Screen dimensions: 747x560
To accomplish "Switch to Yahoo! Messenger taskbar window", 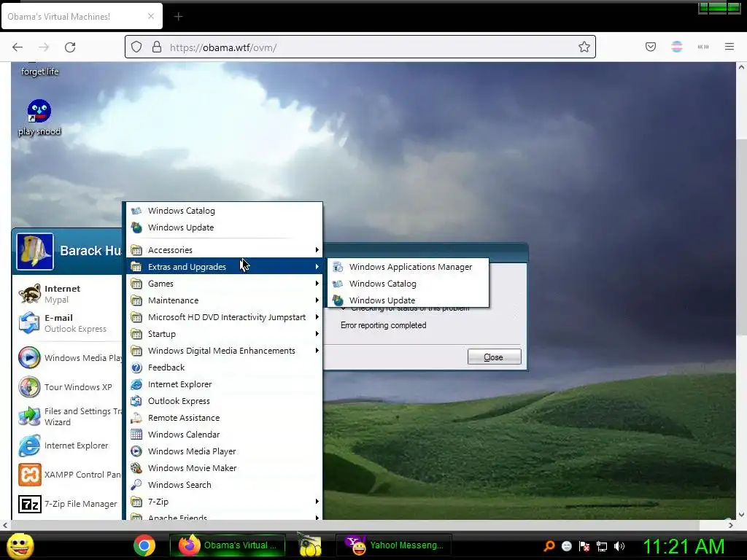I will tap(393, 545).
